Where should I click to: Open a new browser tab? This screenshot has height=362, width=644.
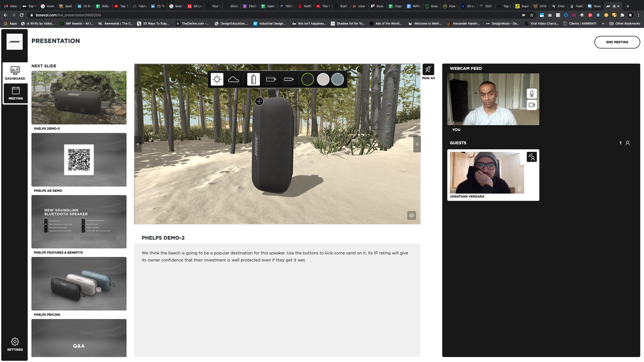click(x=628, y=6)
